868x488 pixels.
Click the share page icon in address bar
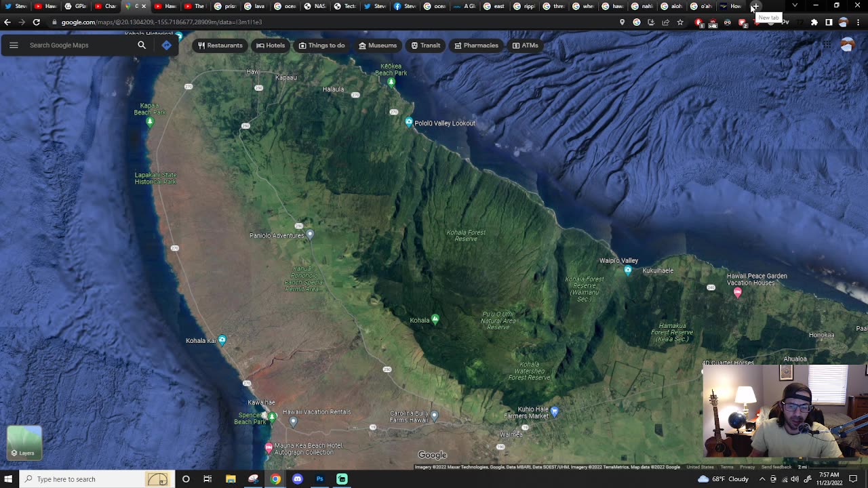pyautogui.click(x=665, y=22)
